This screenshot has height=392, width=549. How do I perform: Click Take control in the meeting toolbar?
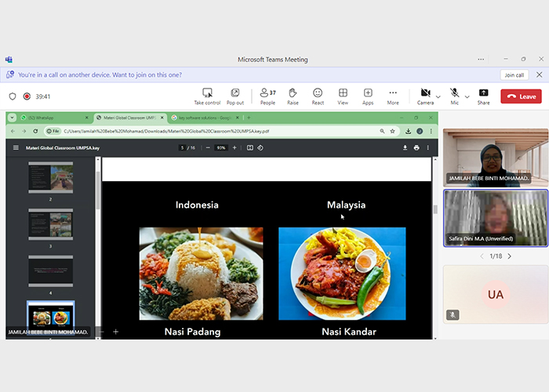(x=207, y=96)
